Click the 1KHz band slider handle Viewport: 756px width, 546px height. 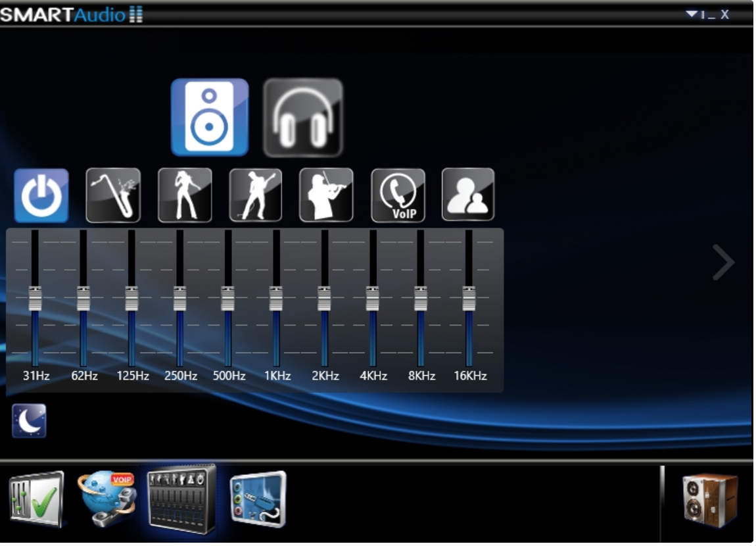(276, 299)
